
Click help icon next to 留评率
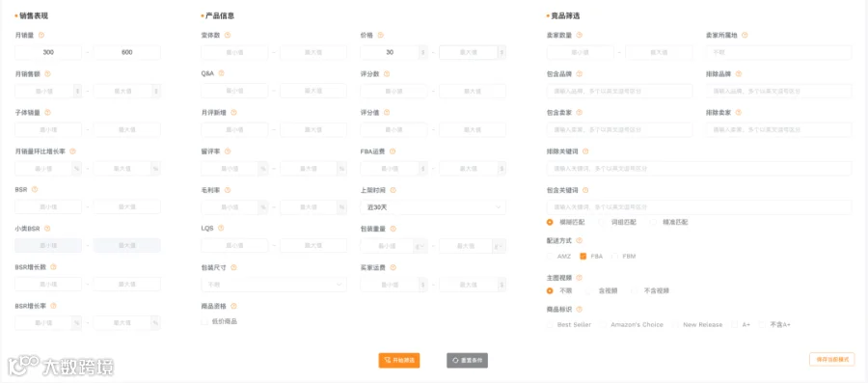(228, 151)
